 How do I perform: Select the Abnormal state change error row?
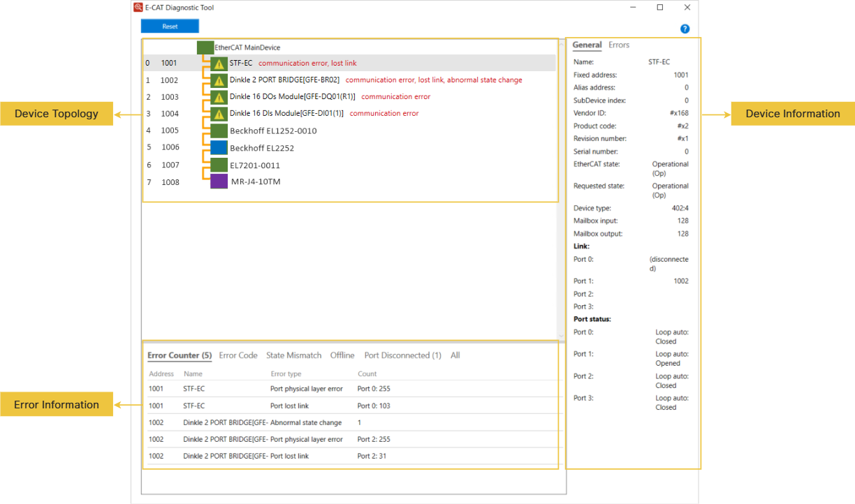(306, 422)
